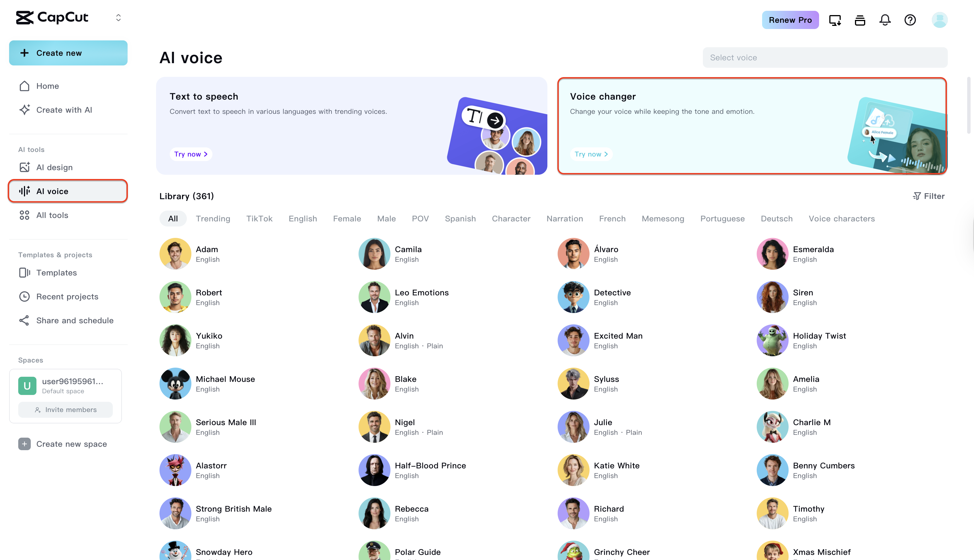Open the AI design tool
This screenshot has height=560, width=974.
[54, 167]
